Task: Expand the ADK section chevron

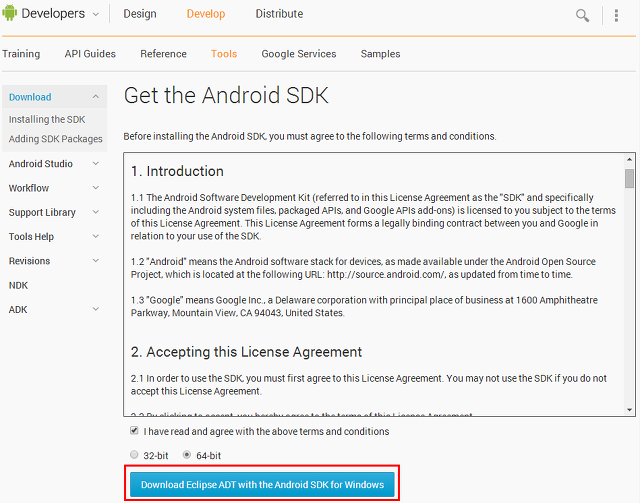Action: click(x=96, y=309)
